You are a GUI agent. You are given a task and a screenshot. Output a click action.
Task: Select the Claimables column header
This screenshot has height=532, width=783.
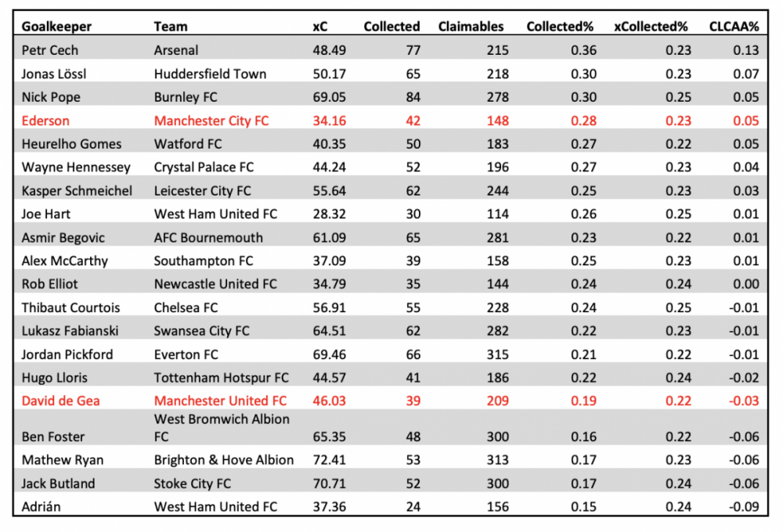point(471,27)
